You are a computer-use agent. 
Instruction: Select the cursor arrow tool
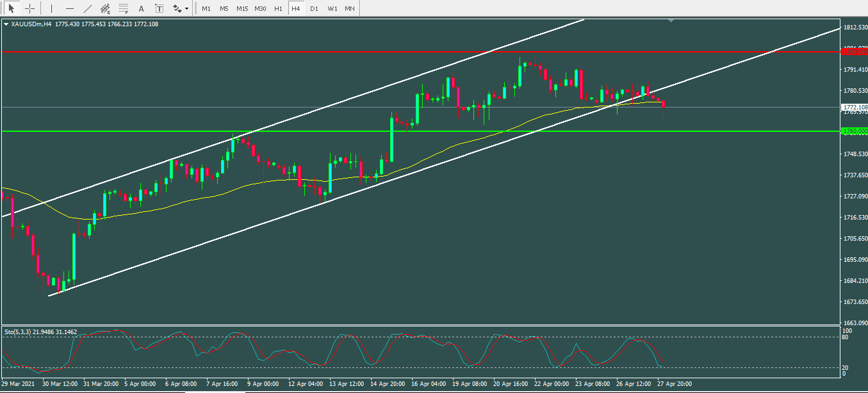click(x=11, y=9)
